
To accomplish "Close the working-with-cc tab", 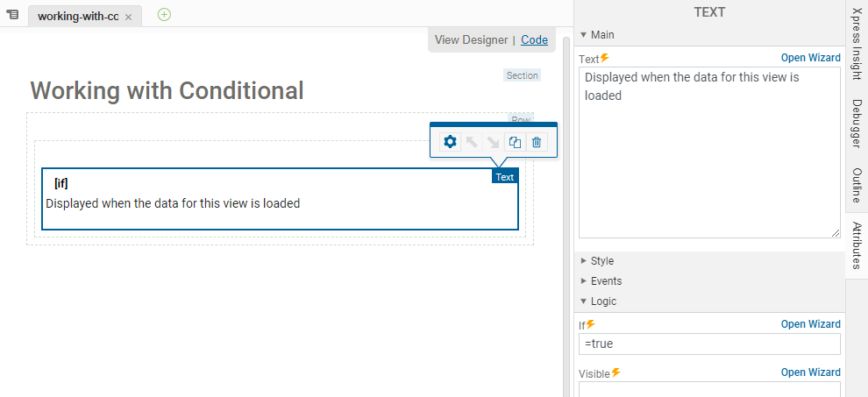I will [128, 17].
